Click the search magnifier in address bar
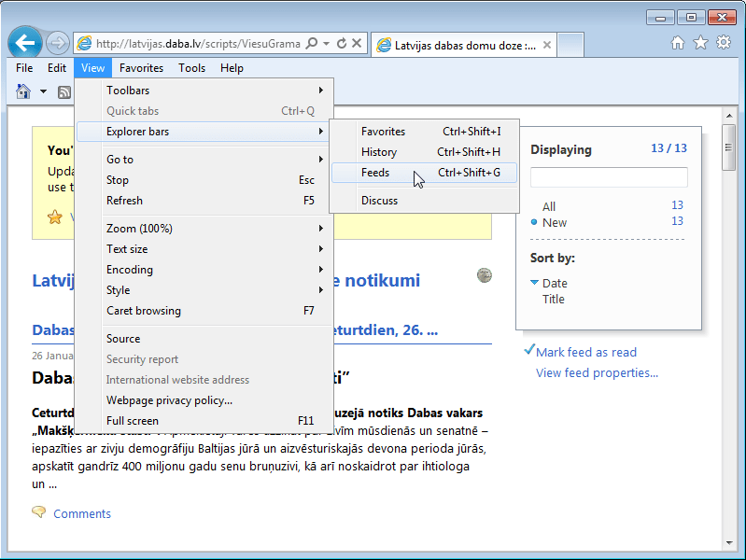 coord(312,43)
